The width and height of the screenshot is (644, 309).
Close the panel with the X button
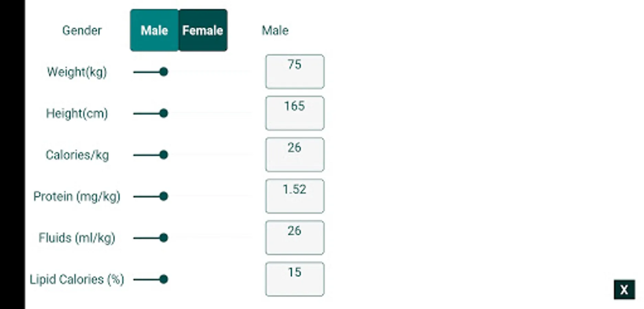[624, 290]
